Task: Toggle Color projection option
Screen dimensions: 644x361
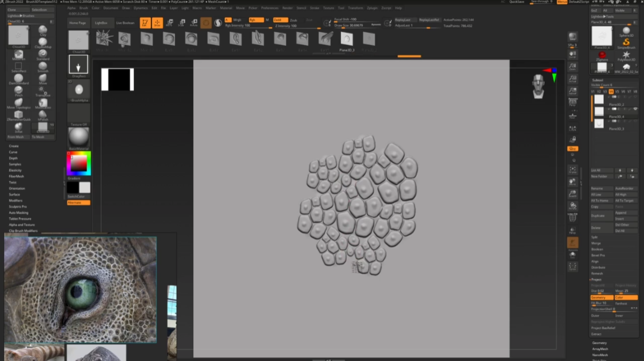Action: click(625, 298)
